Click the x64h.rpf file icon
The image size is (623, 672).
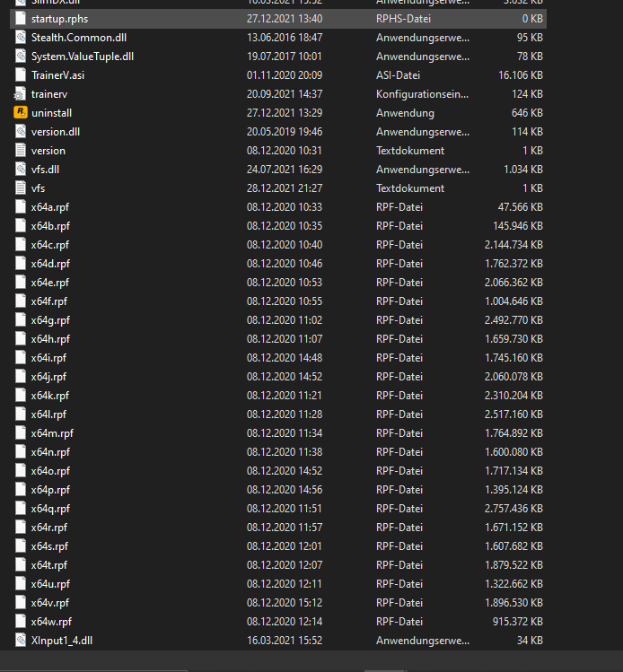(20, 339)
